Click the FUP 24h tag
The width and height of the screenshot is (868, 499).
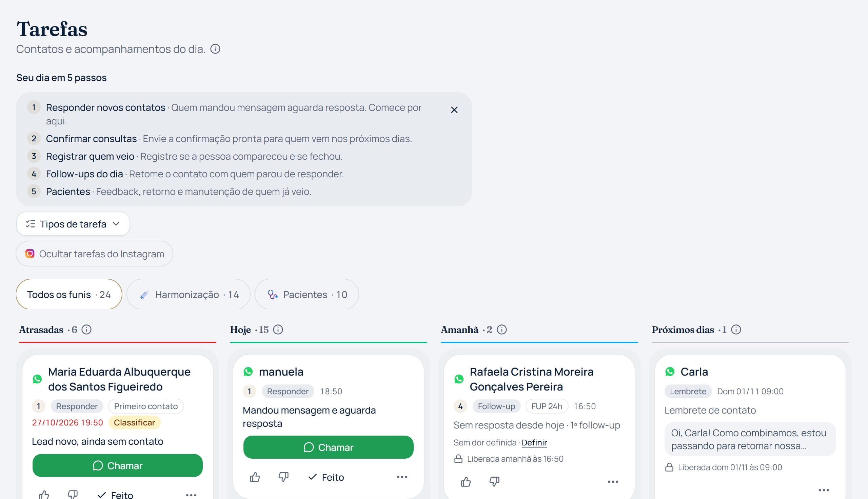pos(547,406)
